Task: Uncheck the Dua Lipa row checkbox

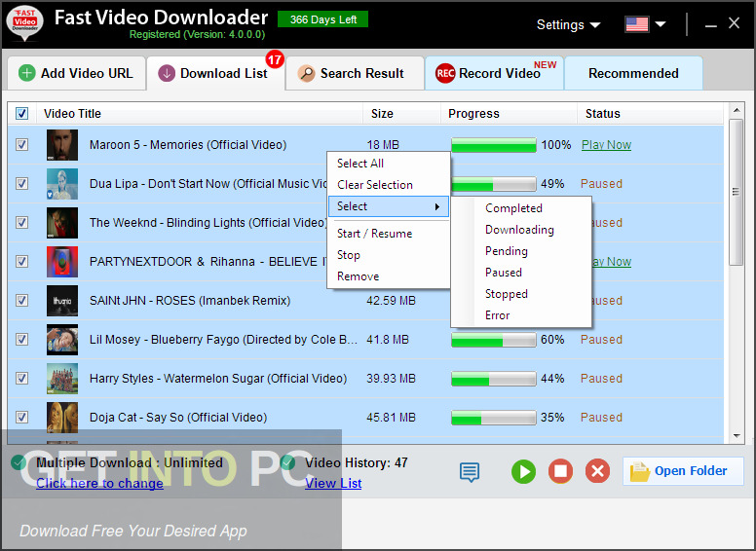Action: coord(21,184)
